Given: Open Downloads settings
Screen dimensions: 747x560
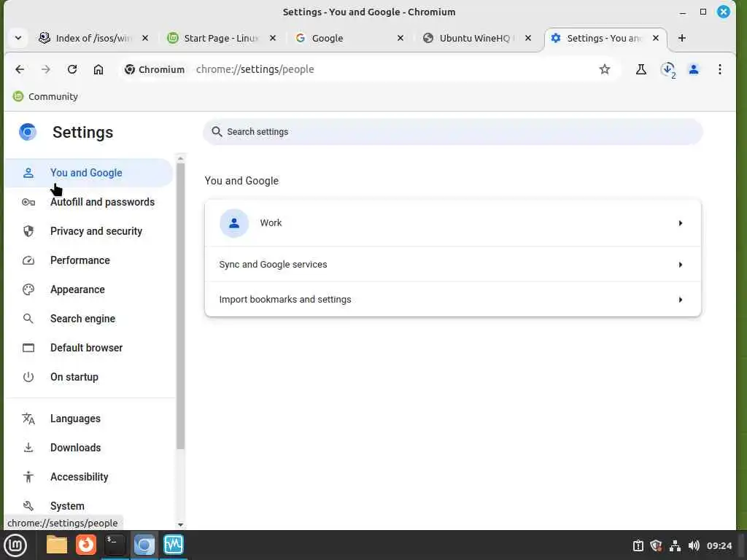Looking at the screenshot, I should tap(88, 448).
